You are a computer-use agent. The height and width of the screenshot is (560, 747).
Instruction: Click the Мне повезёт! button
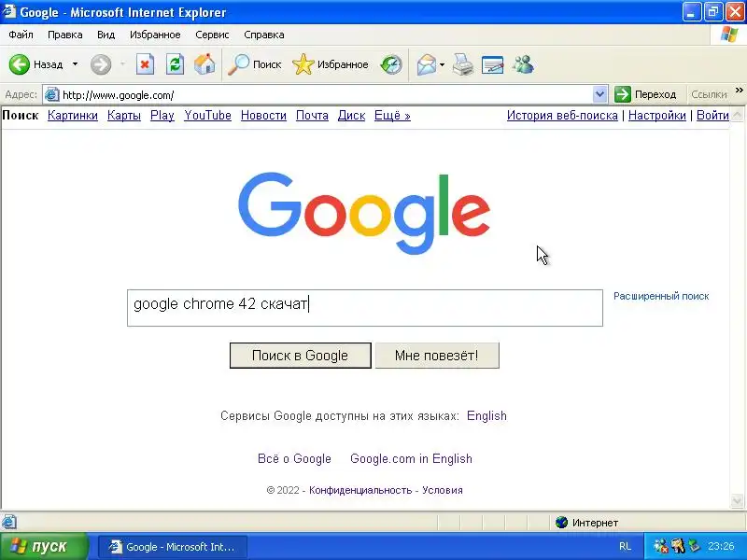[437, 356]
